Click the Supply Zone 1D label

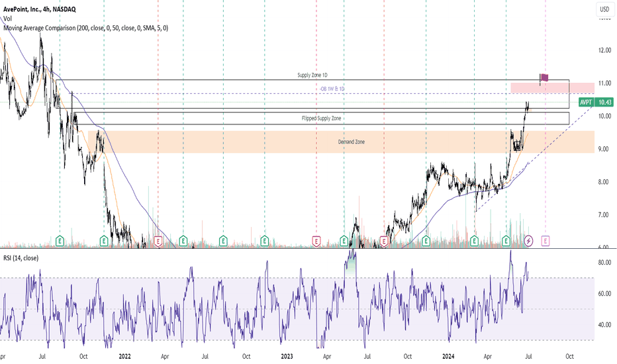[312, 75]
